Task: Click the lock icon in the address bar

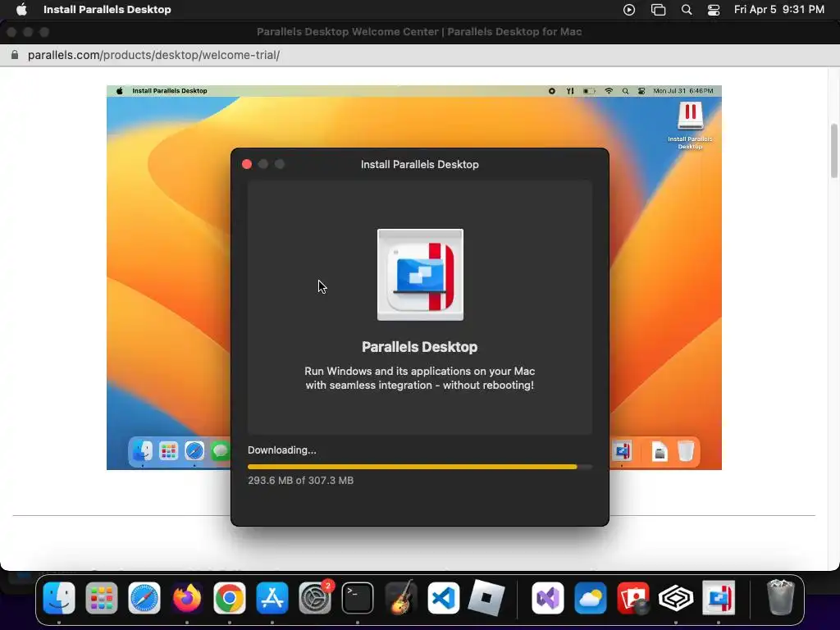Action: coord(15,55)
